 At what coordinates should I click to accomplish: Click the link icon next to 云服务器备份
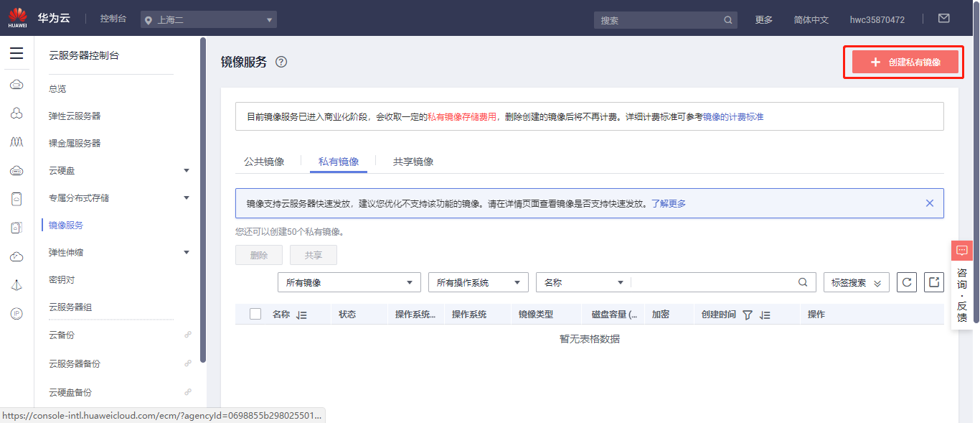(188, 363)
